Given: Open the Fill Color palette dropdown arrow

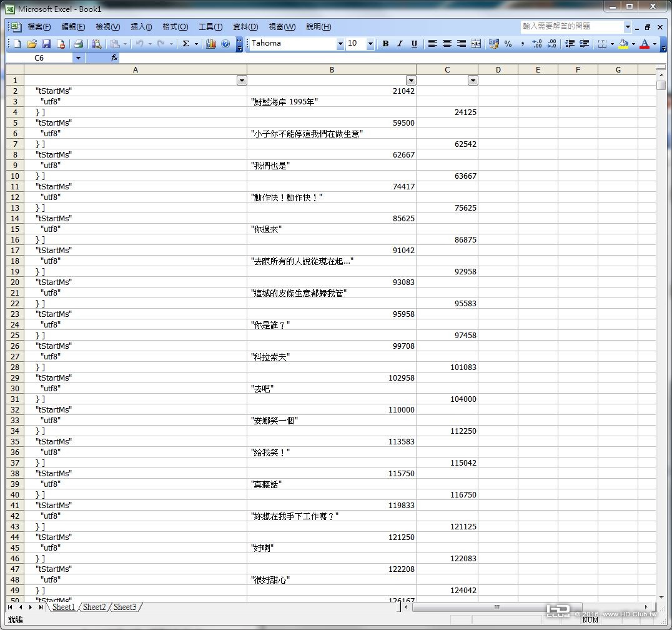Looking at the screenshot, I should click(x=633, y=44).
